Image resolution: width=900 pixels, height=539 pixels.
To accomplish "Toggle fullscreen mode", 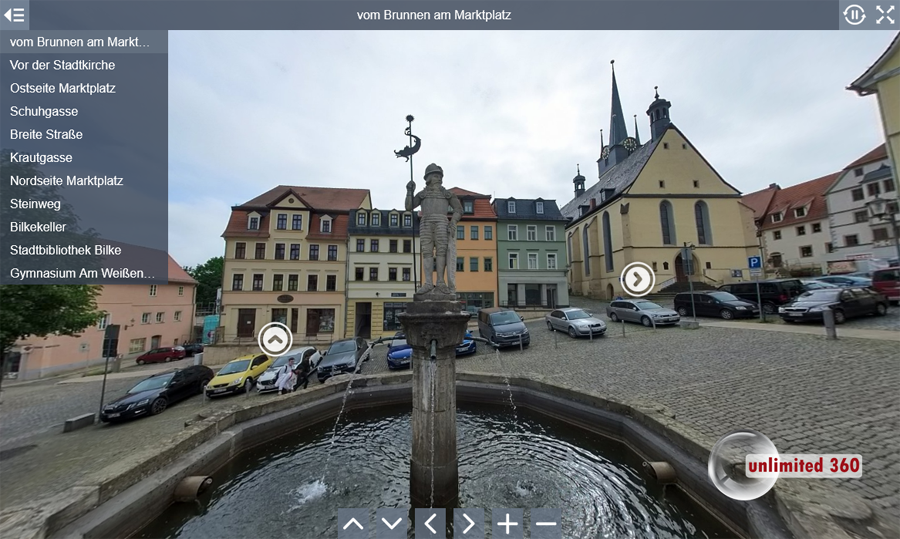I will pos(885,15).
